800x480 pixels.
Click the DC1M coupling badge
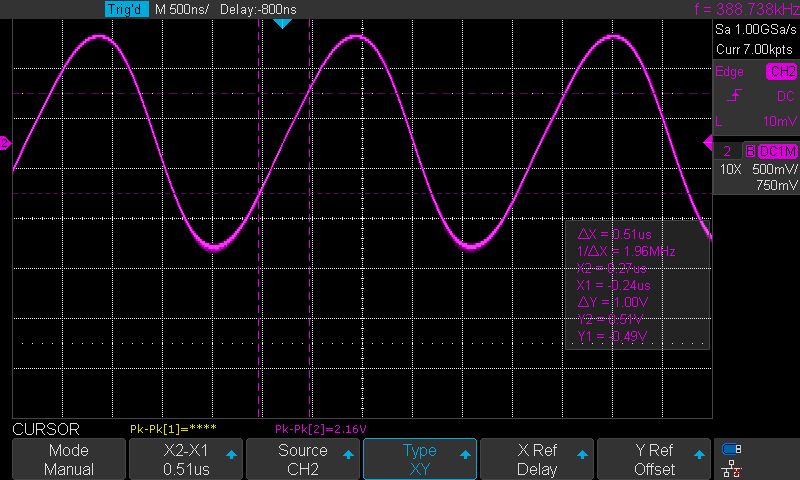pos(778,151)
